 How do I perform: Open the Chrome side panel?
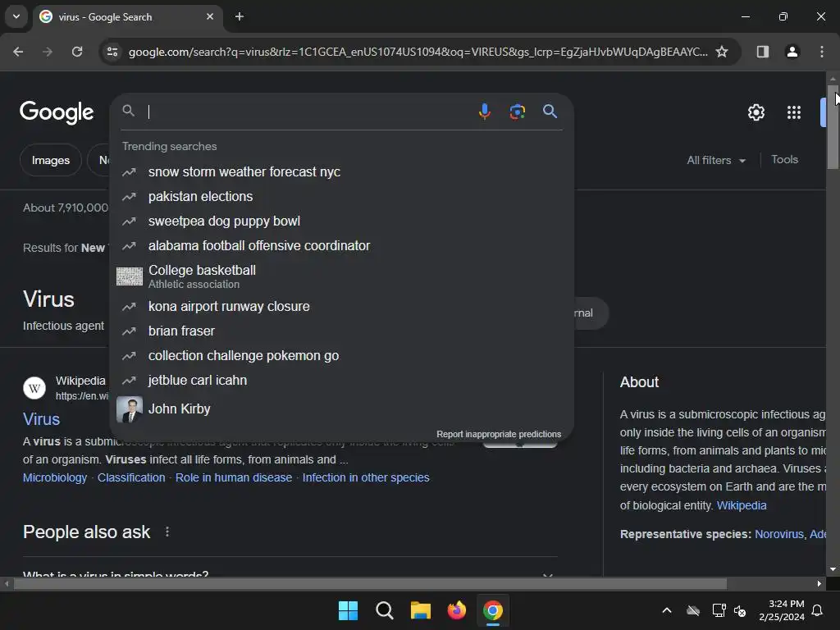click(x=762, y=52)
